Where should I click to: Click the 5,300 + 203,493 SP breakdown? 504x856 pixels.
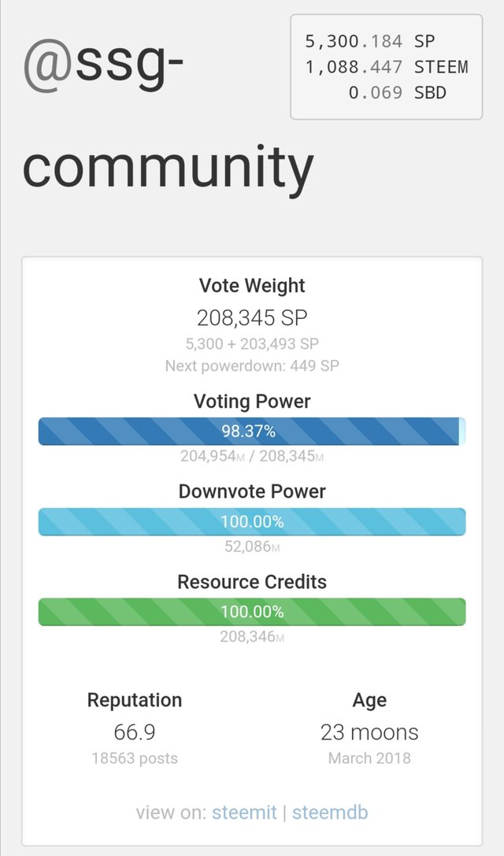click(x=252, y=343)
